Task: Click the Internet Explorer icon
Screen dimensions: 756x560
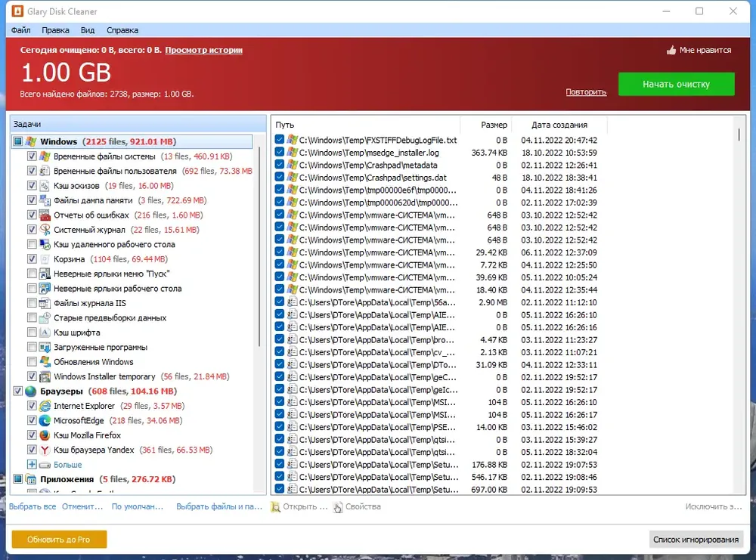Action: tap(45, 406)
